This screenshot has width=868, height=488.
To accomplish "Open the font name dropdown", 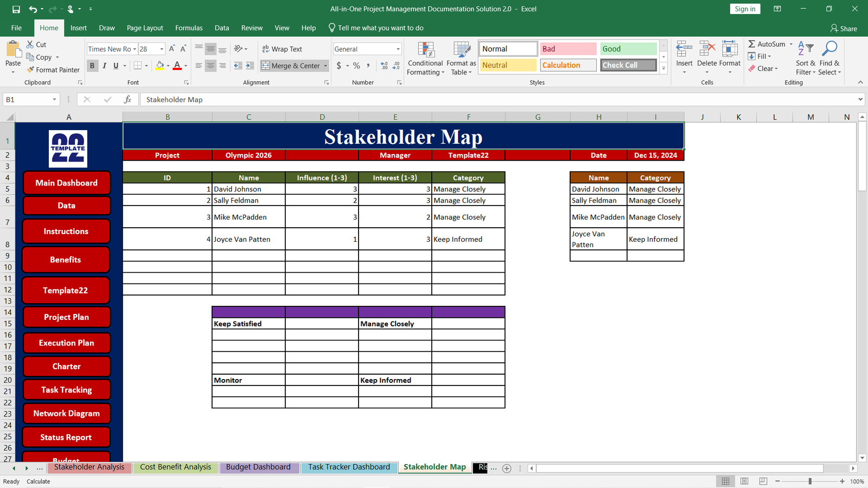I will pos(135,49).
